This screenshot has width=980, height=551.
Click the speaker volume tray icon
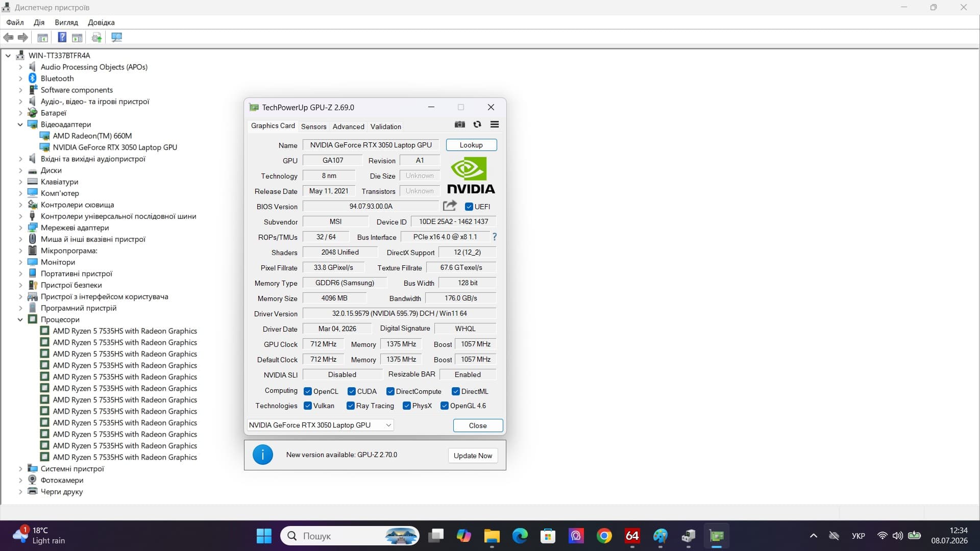(x=897, y=536)
